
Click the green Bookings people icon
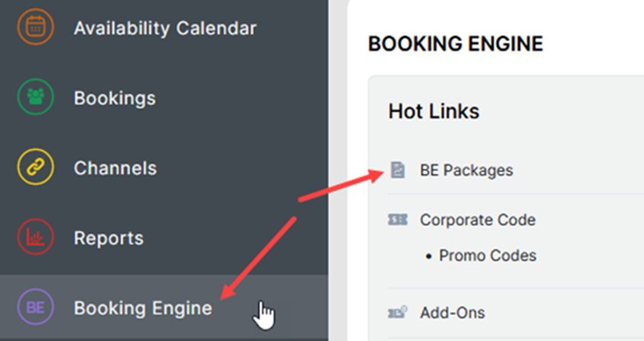coord(35,98)
